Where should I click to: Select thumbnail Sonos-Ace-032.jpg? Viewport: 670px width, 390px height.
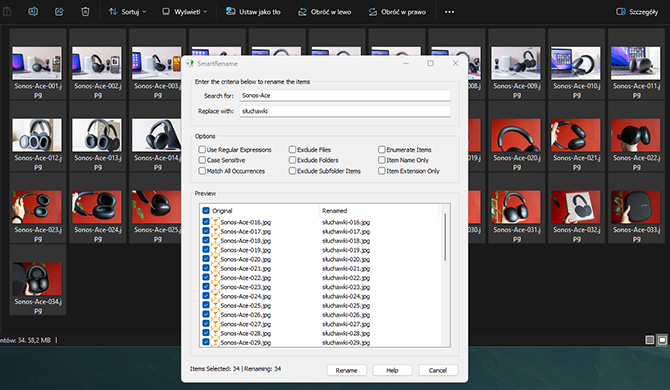(576, 208)
